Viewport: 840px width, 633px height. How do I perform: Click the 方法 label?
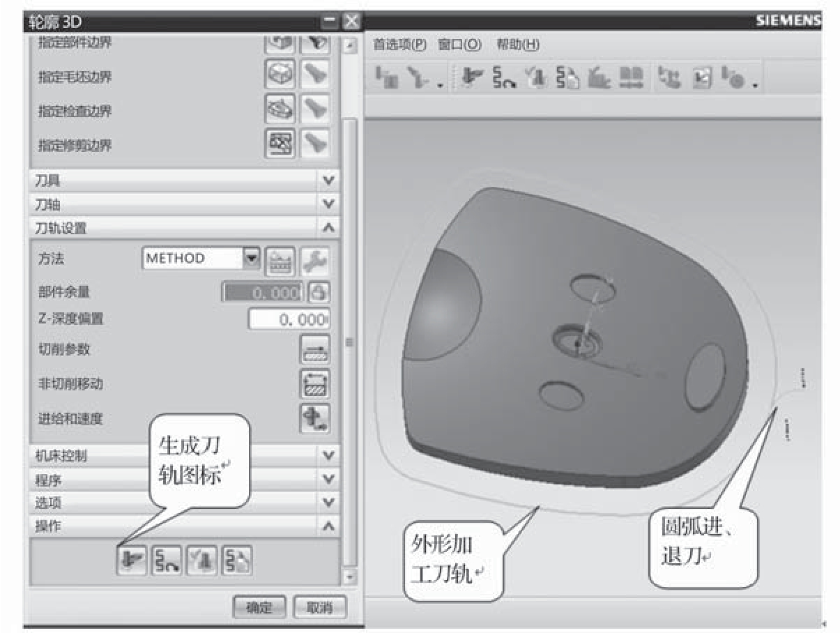tap(51, 259)
